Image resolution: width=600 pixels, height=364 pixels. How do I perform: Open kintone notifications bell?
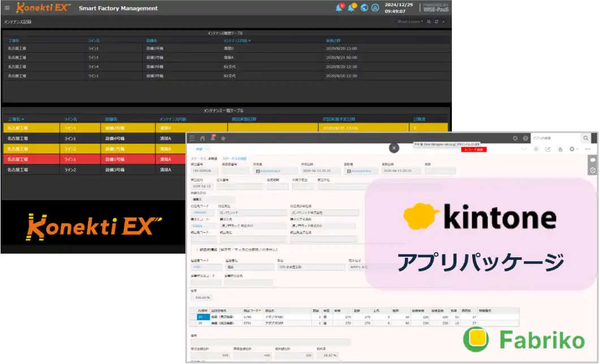(x=213, y=138)
